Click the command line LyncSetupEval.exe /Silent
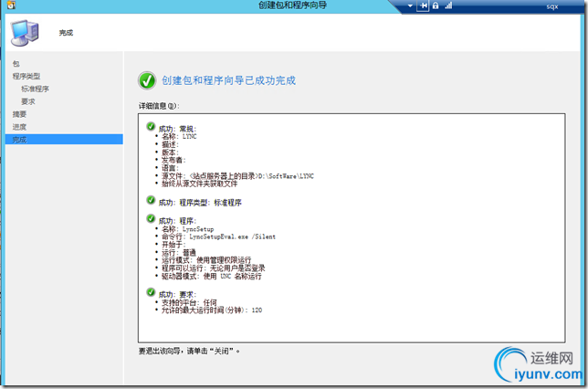Screen dimensions: 588x389 click(x=218, y=237)
